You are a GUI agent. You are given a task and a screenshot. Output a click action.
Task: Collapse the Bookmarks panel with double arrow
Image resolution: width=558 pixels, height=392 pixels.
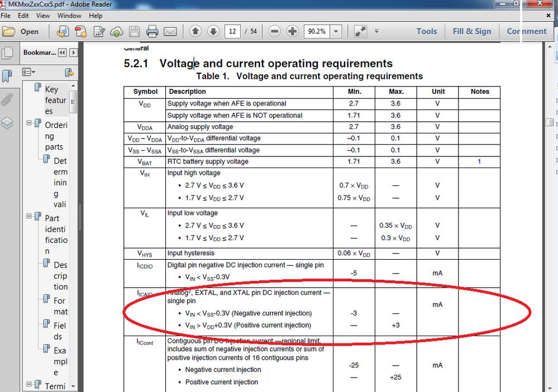62,52
